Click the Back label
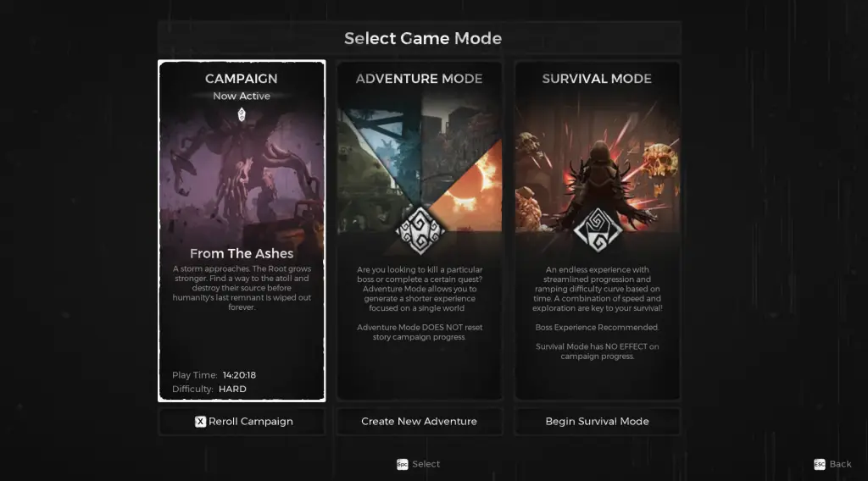This screenshot has height=481, width=868. pyautogui.click(x=840, y=464)
